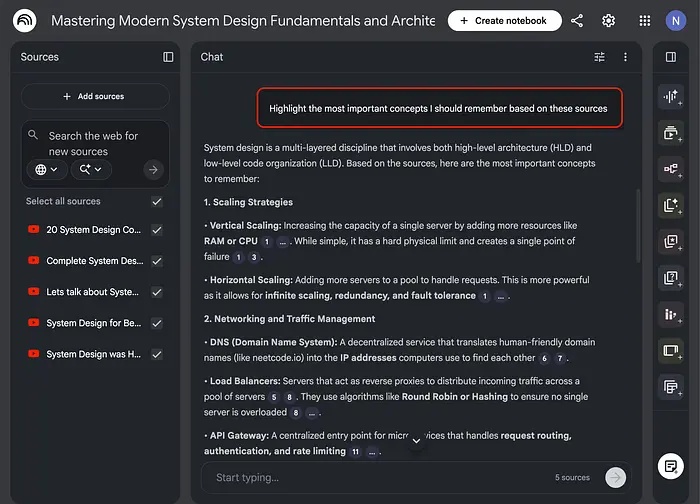Viewport: 700px width, 504px height.
Task: Open the Video Overview studio tool
Action: [669, 133]
